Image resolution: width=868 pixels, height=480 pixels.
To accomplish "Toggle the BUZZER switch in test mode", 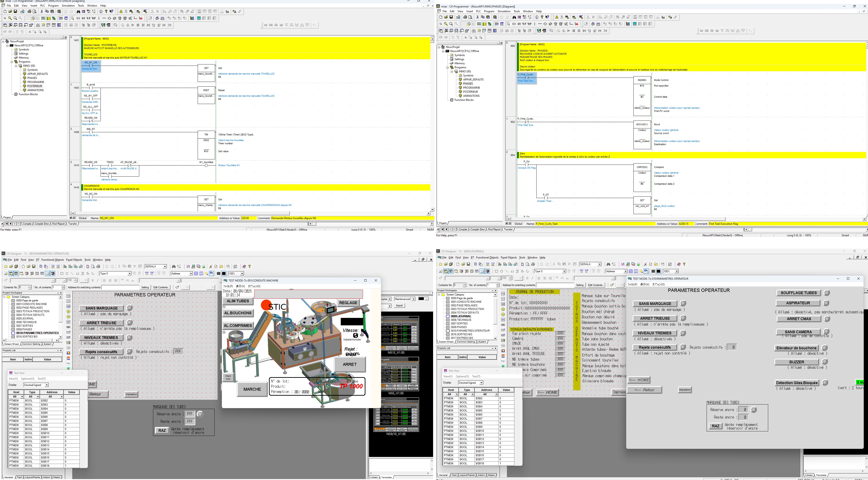I will 796,362.
